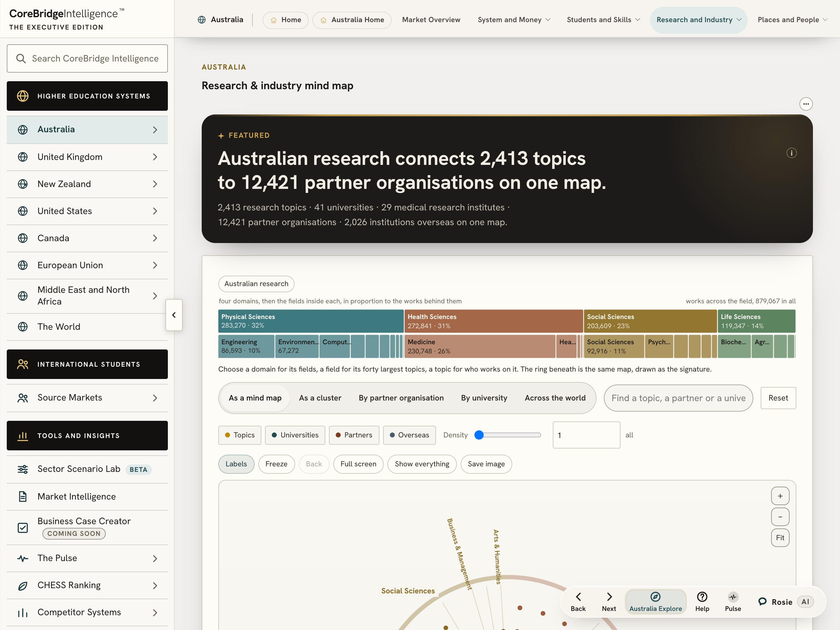This screenshot has height=630, width=840.
Task: Click the globe icon beside The World
Action: pos(23,327)
